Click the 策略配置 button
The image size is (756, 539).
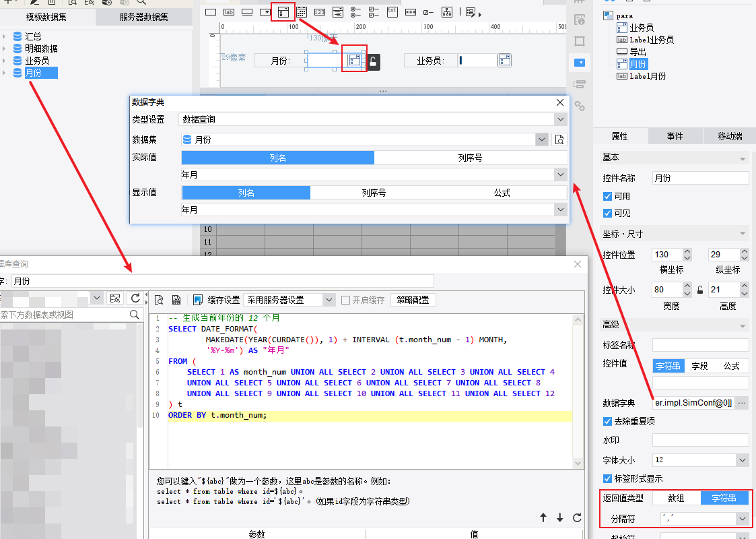point(413,300)
